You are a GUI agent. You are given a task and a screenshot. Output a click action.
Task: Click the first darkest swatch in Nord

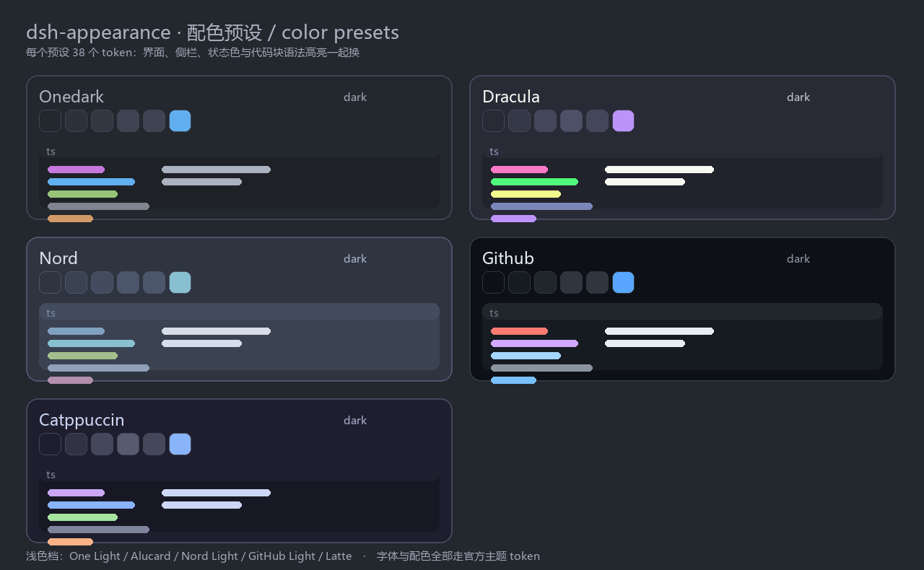50,283
